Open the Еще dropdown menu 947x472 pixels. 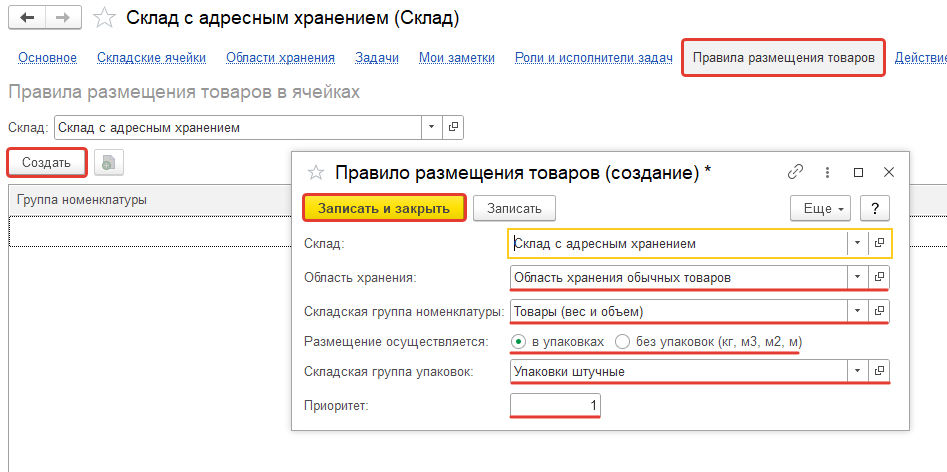point(820,208)
